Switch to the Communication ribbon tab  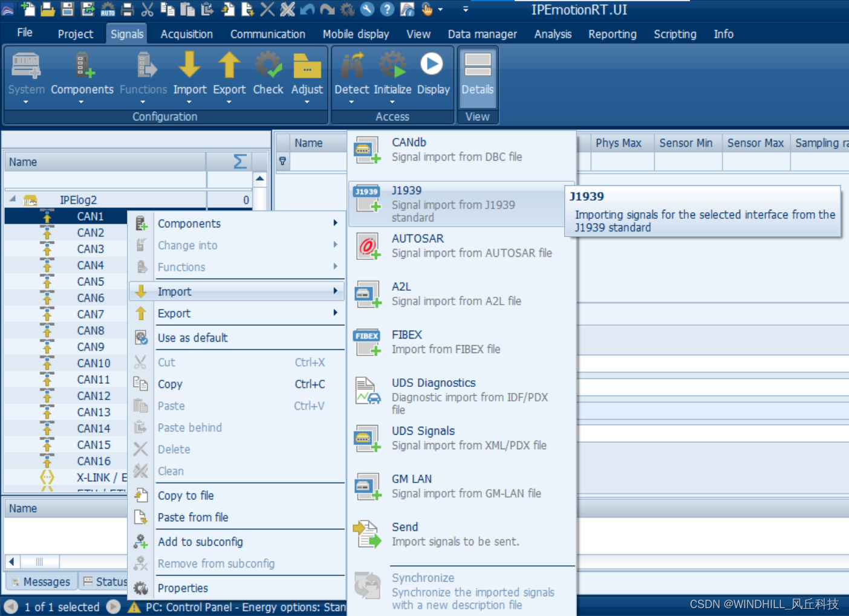click(267, 34)
